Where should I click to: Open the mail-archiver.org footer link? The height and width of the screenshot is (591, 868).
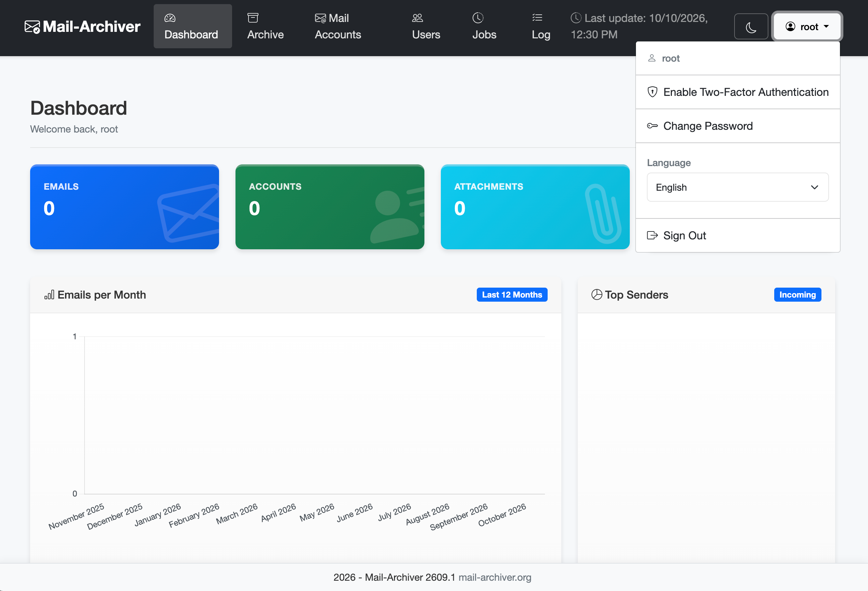(495, 577)
